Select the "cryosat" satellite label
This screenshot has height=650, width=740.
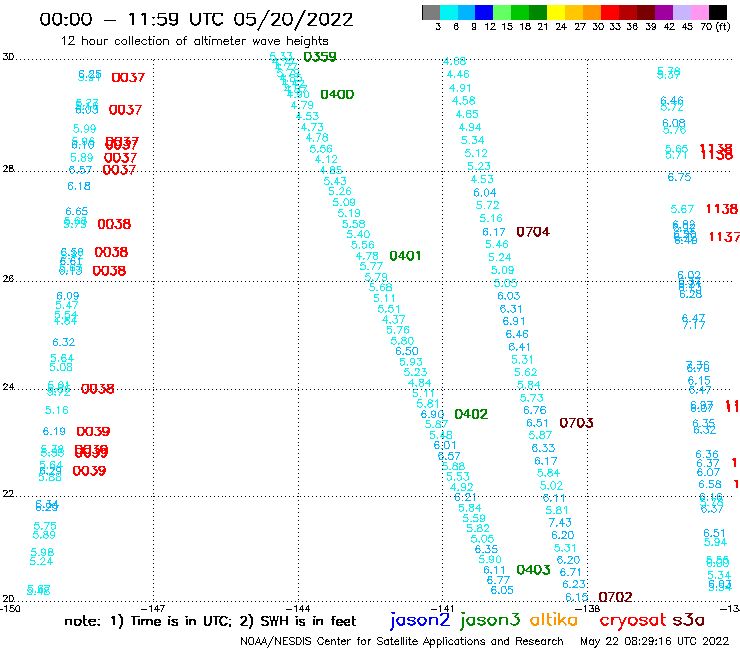[x=633, y=620]
